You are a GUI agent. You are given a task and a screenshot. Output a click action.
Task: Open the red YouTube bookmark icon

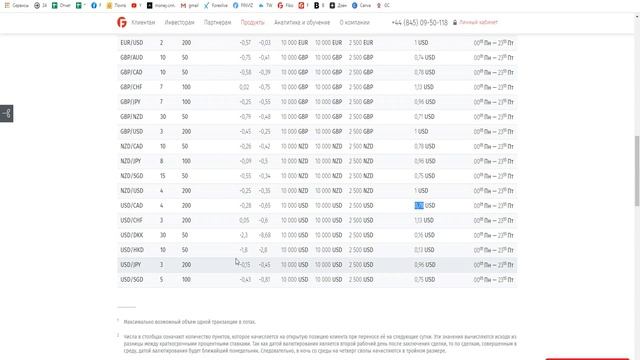point(134,5)
